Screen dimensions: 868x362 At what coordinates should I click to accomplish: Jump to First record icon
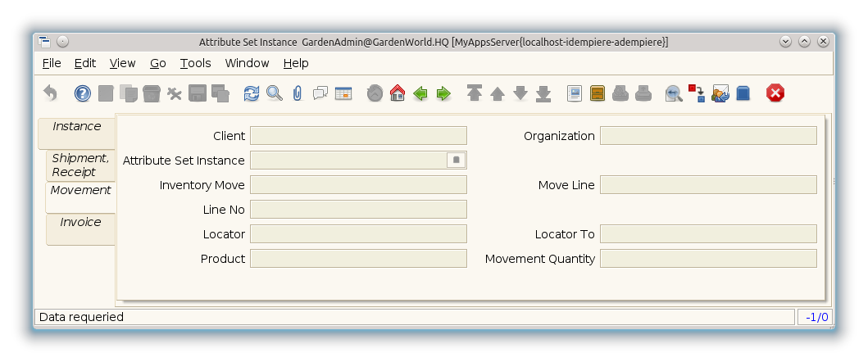pos(475,93)
